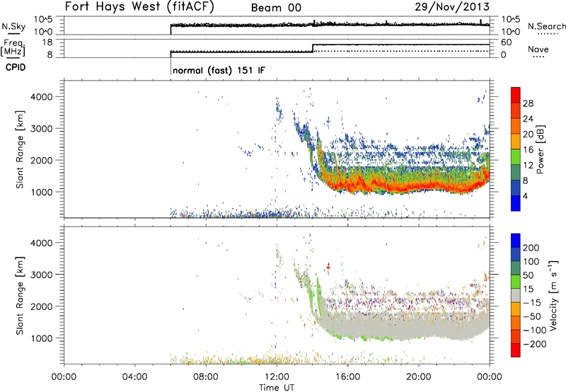Viewport: 566px width, 392px height.
Task: Click the blue top of velocity colorbar
Action: [x=516, y=241]
